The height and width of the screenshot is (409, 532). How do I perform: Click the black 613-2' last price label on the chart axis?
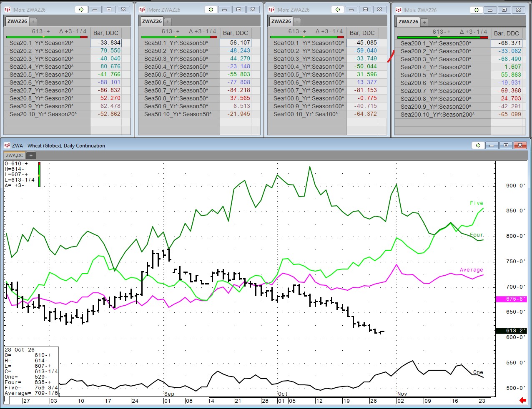tap(511, 331)
